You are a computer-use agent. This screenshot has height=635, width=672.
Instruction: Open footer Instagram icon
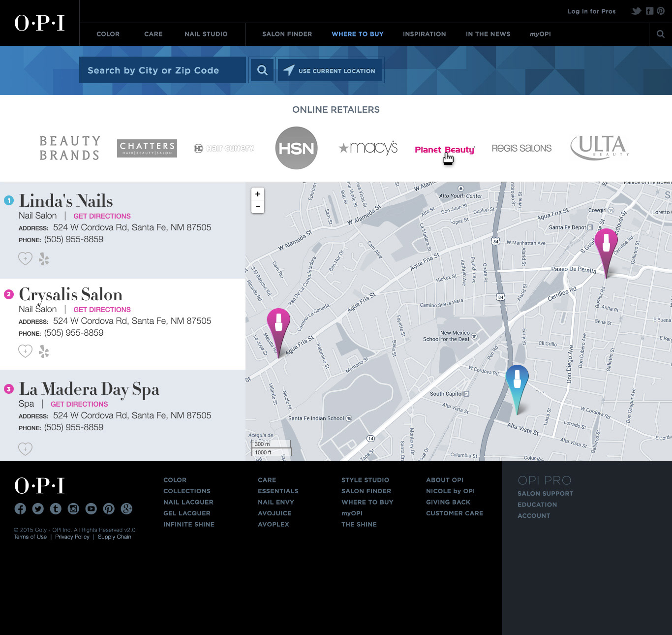pos(73,509)
